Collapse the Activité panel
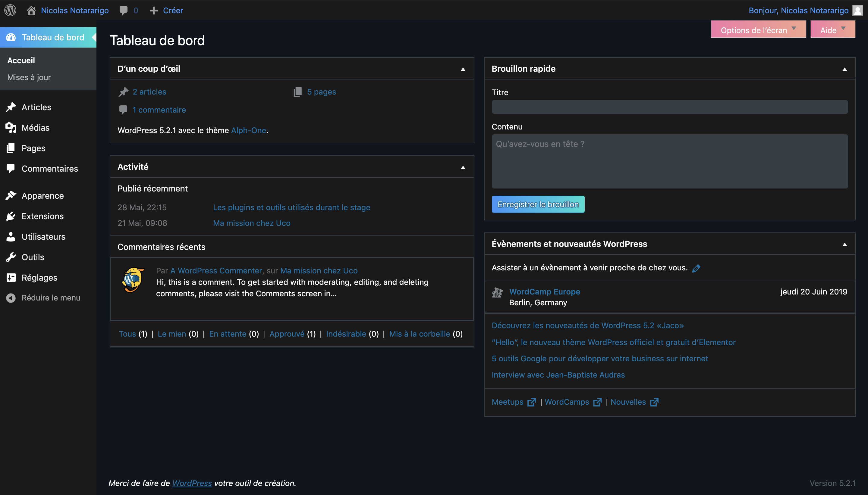This screenshot has height=495, width=868. coord(463,167)
